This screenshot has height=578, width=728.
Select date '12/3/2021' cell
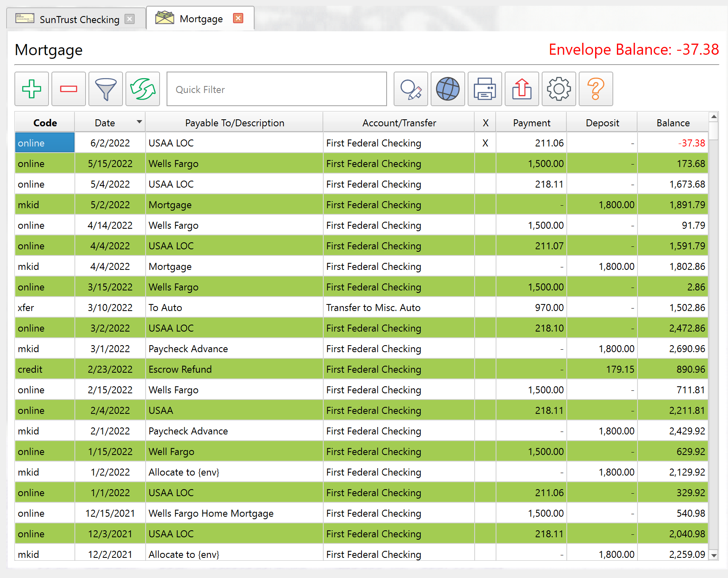click(110, 534)
